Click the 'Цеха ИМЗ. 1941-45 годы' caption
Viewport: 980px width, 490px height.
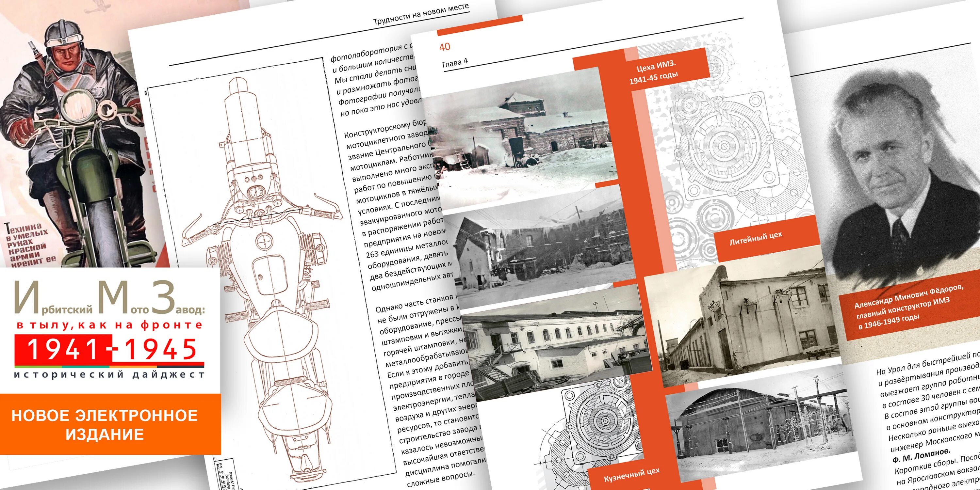pyautogui.click(x=654, y=72)
